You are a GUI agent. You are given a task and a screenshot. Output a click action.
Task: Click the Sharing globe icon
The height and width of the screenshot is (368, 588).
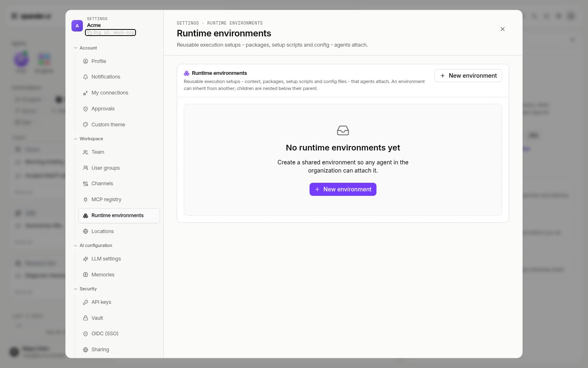click(x=85, y=350)
